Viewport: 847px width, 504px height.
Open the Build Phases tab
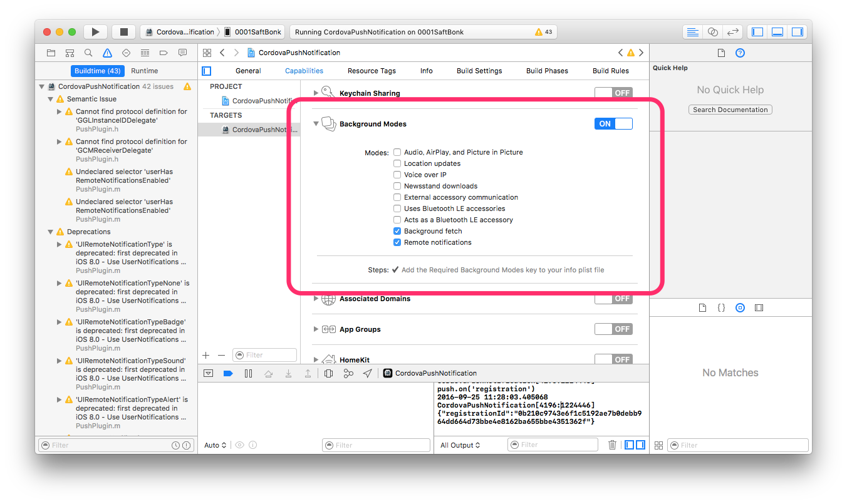pyautogui.click(x=547, y=71)
